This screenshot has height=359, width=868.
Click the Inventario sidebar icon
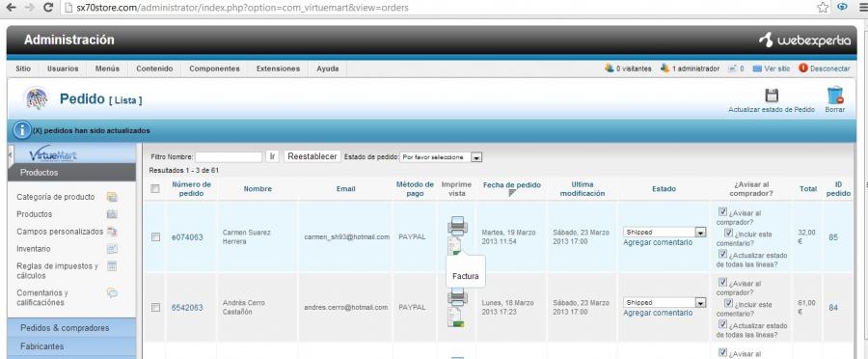click(x=112, y=249)
